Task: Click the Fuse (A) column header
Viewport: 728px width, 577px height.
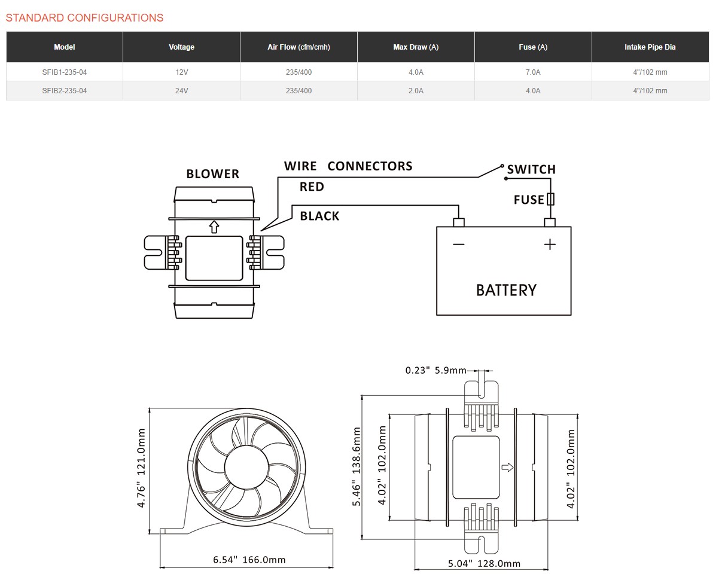Action: coord(533,47)
